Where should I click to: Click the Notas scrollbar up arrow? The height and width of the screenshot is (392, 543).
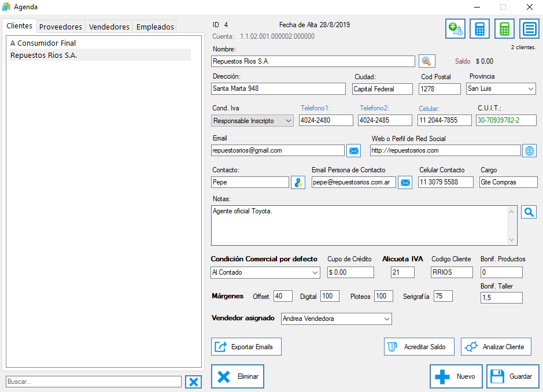point(512,211)
